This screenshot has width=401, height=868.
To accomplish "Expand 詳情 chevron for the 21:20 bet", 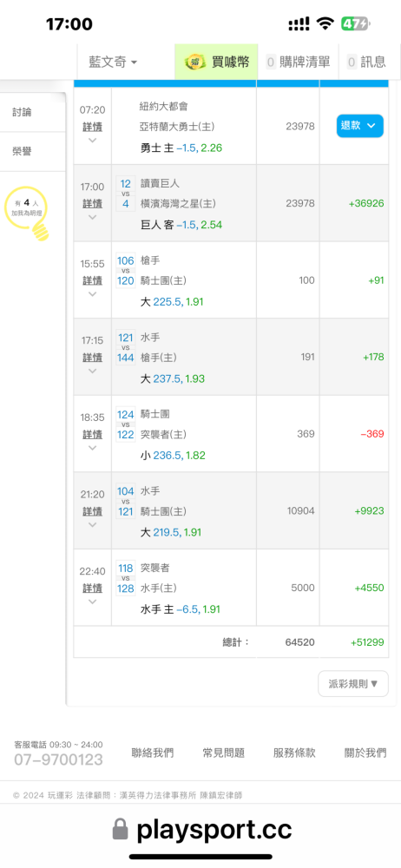I will (93, 524).
